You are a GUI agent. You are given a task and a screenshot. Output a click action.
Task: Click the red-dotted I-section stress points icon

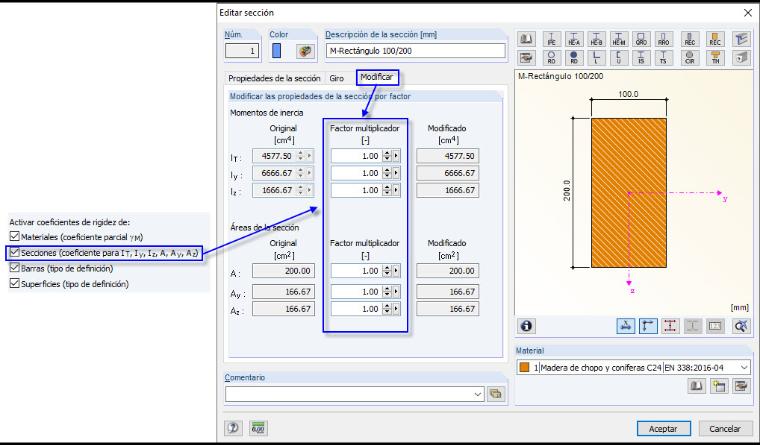tap(670, 326)
